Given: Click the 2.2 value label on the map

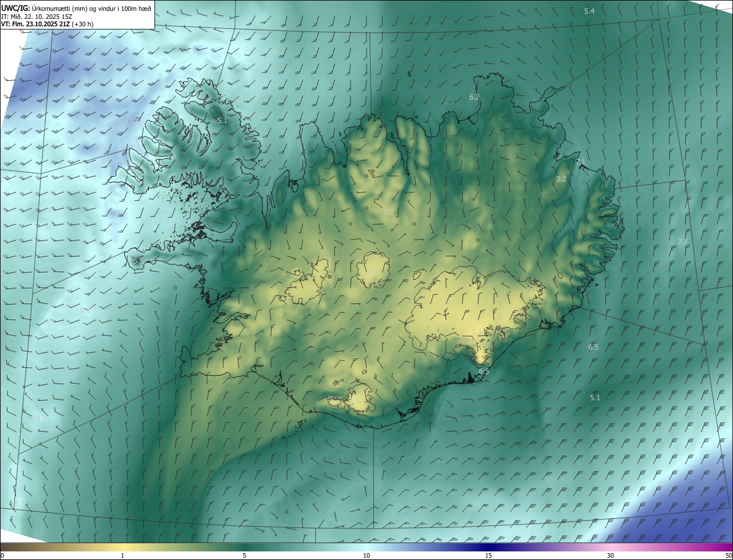Looking at the screenshot, I should (388, 212).
